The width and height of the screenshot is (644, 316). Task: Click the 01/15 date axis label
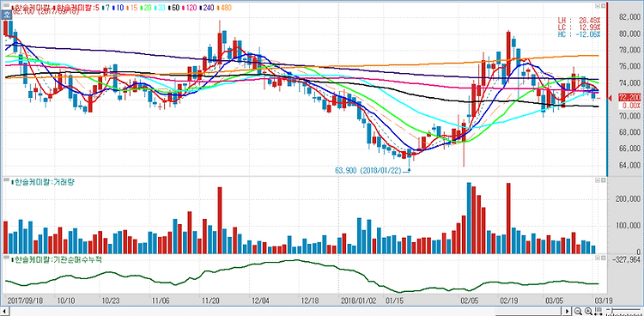pyautogui.click(x=395, y=301)
